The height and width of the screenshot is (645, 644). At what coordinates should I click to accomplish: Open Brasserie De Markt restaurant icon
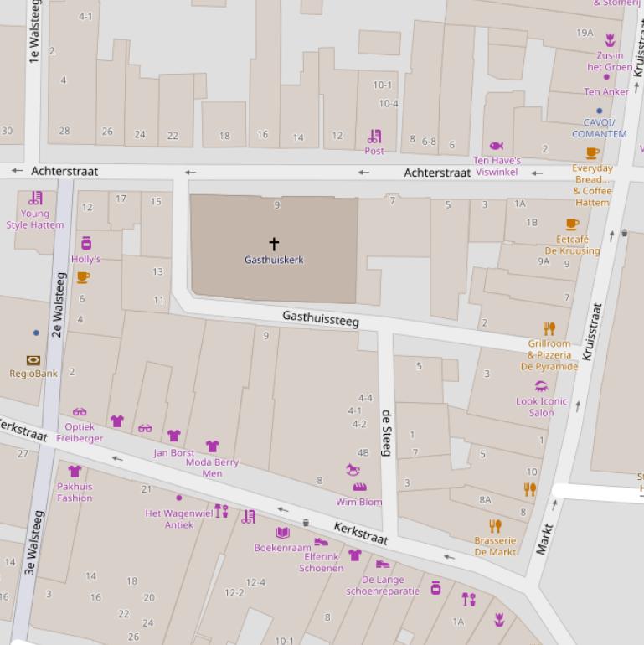click(495, 526)
